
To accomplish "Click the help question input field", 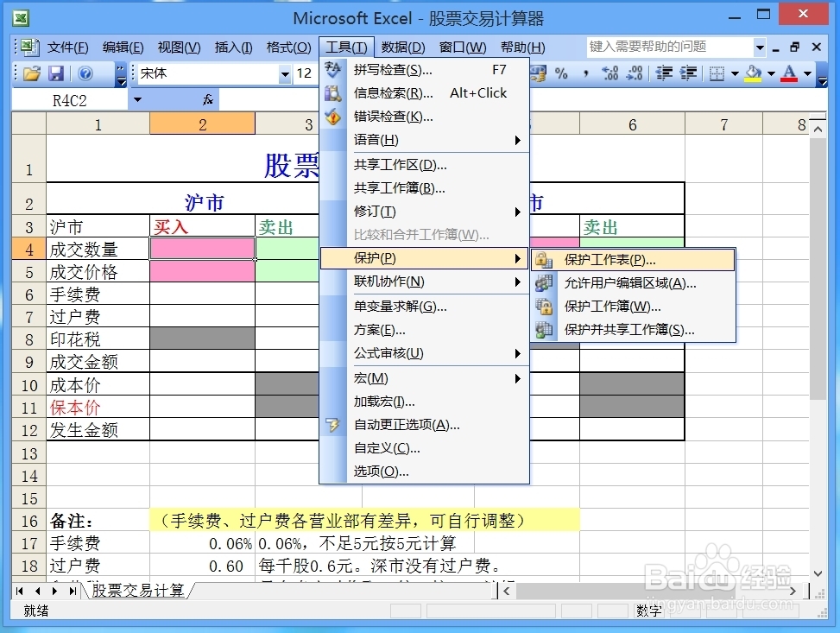I will click(x=670, y=47).
